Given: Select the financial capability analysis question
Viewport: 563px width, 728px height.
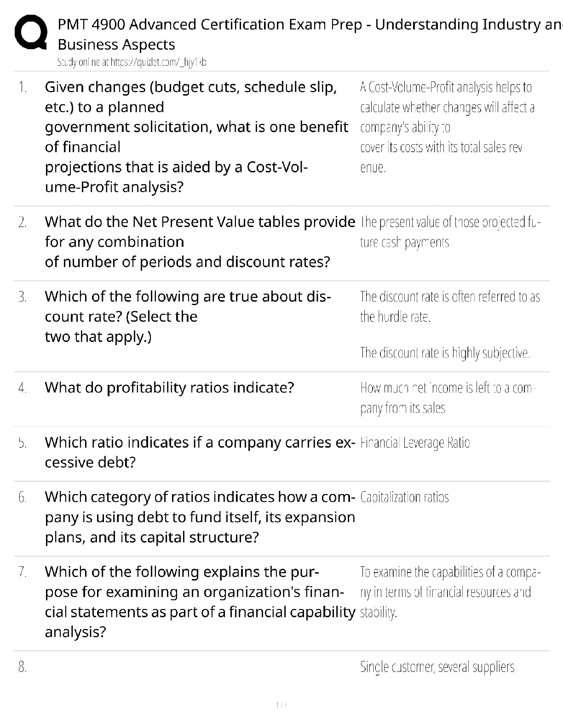Looking at the screenshot, I should click(x=200, y=602).
